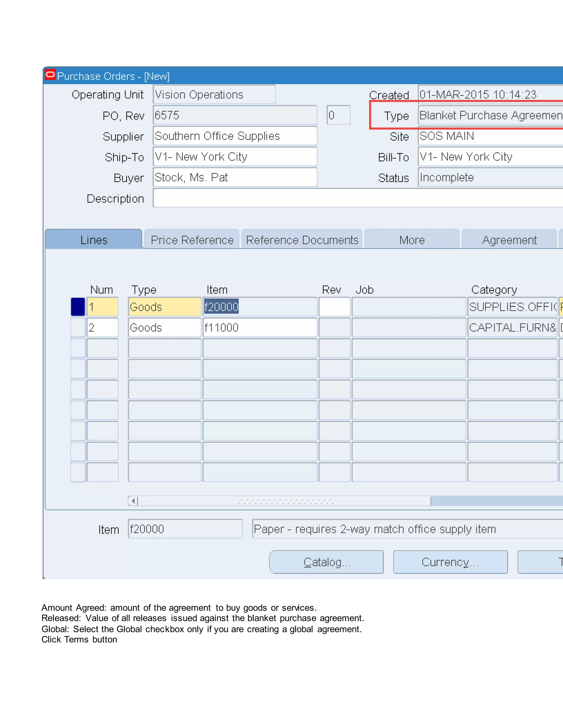Click the revision field showing 0
This screenshot has height=728, width=563.
(338, 115)
